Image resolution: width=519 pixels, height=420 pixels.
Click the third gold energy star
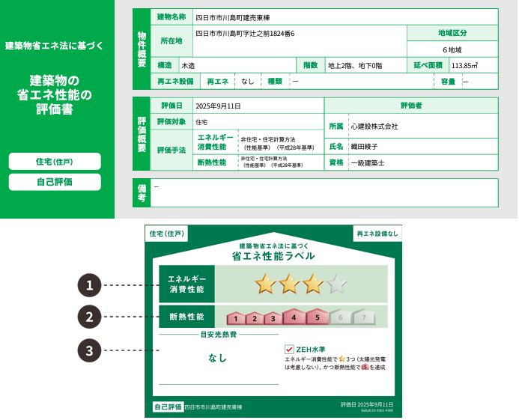click(x=313, y=284)
